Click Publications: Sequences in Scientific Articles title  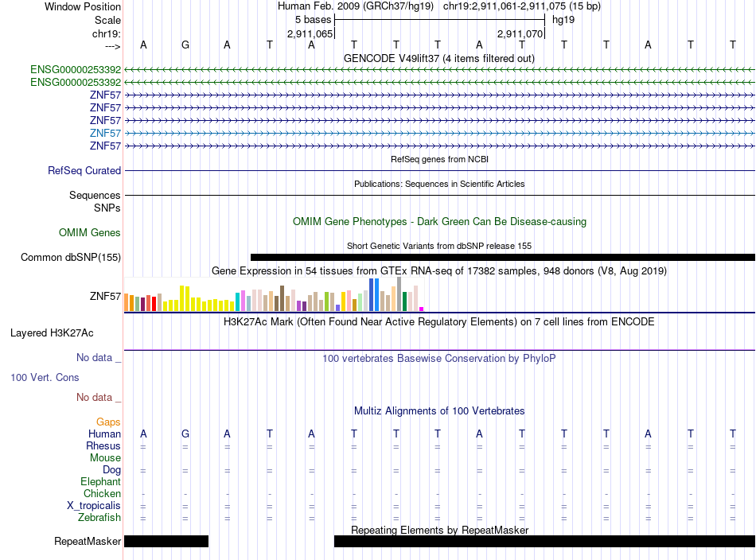pos(439,184)
